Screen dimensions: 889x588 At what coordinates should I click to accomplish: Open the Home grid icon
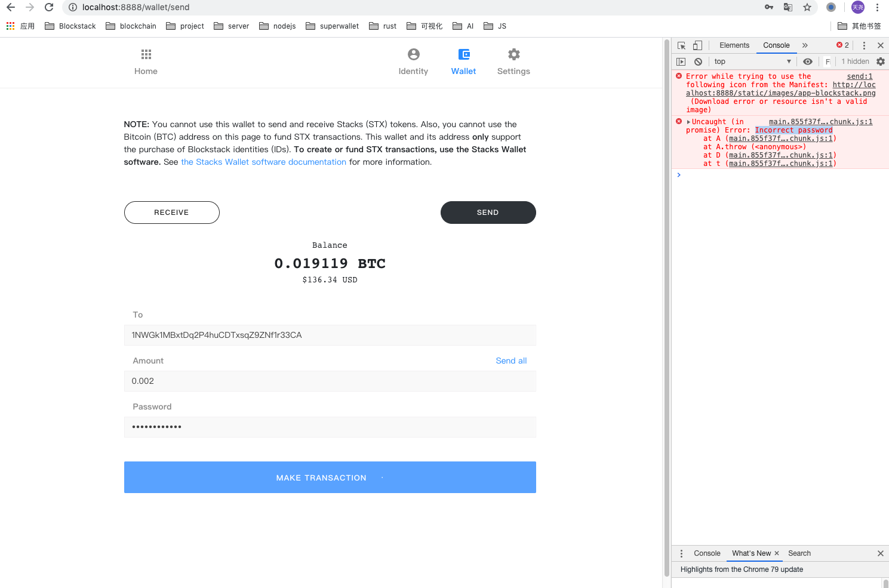coord(146,54)
